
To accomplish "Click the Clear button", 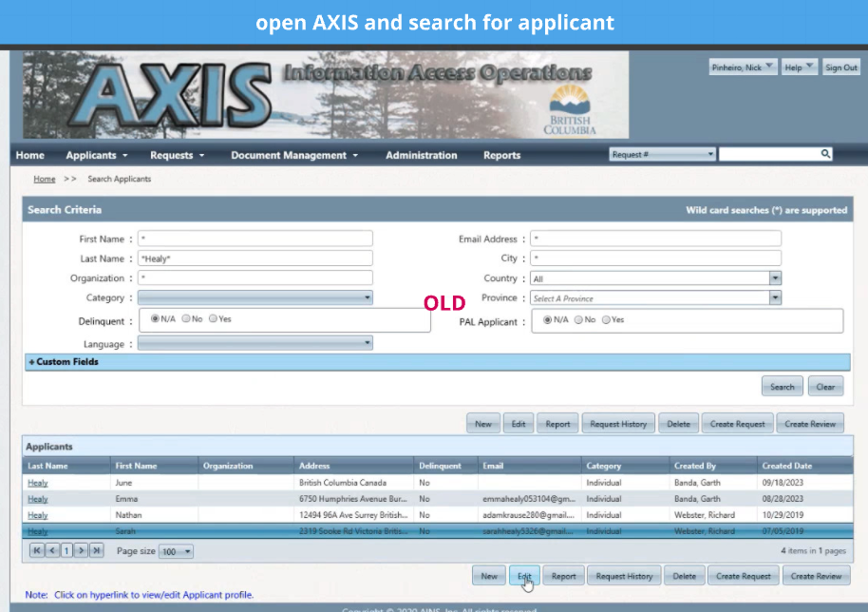I will coord(825,387).
